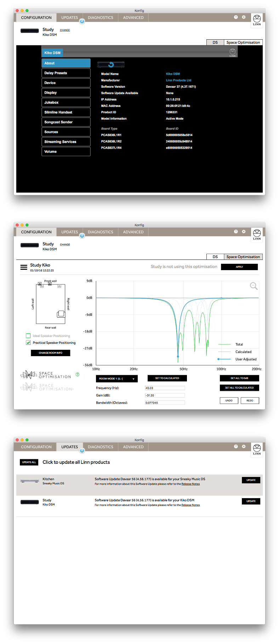Select DS tab in middle window

tap(215, 257)
